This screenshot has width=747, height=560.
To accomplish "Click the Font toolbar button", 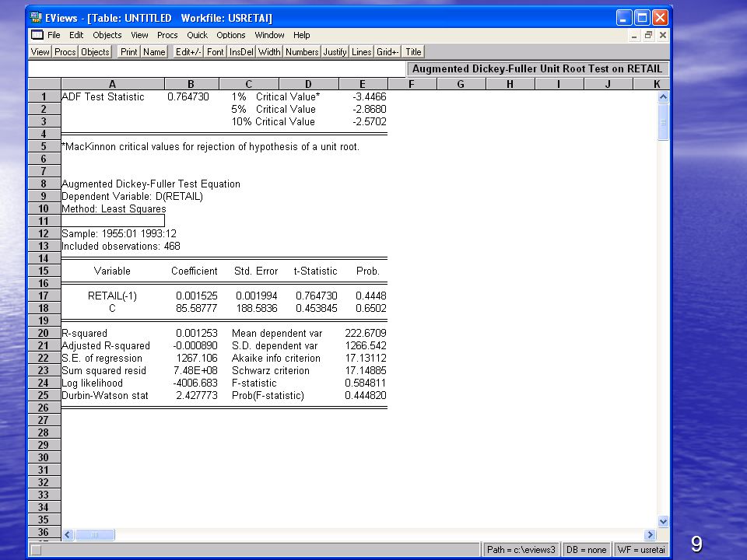I will click(216, 52).
